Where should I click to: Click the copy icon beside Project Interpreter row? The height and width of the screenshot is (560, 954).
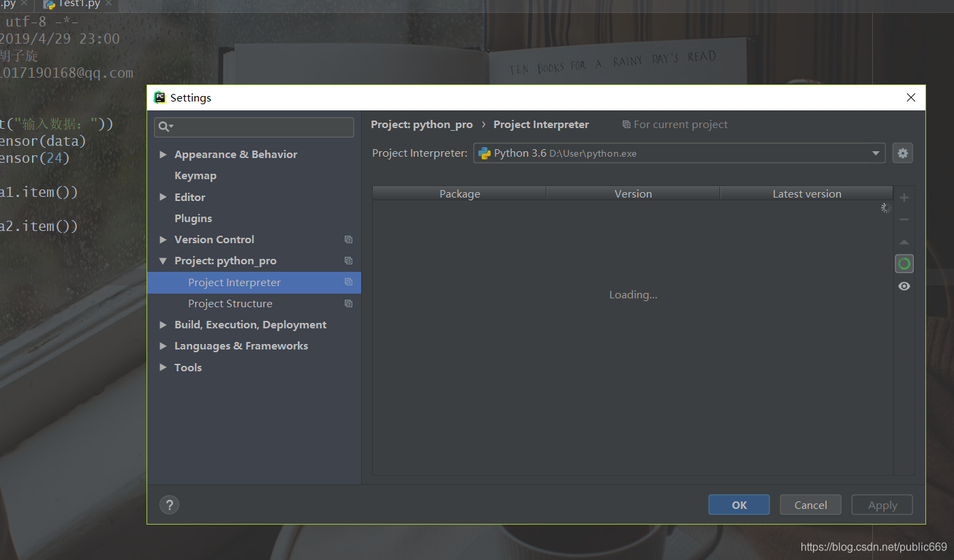pyautogui.click(x=349, y=282)
